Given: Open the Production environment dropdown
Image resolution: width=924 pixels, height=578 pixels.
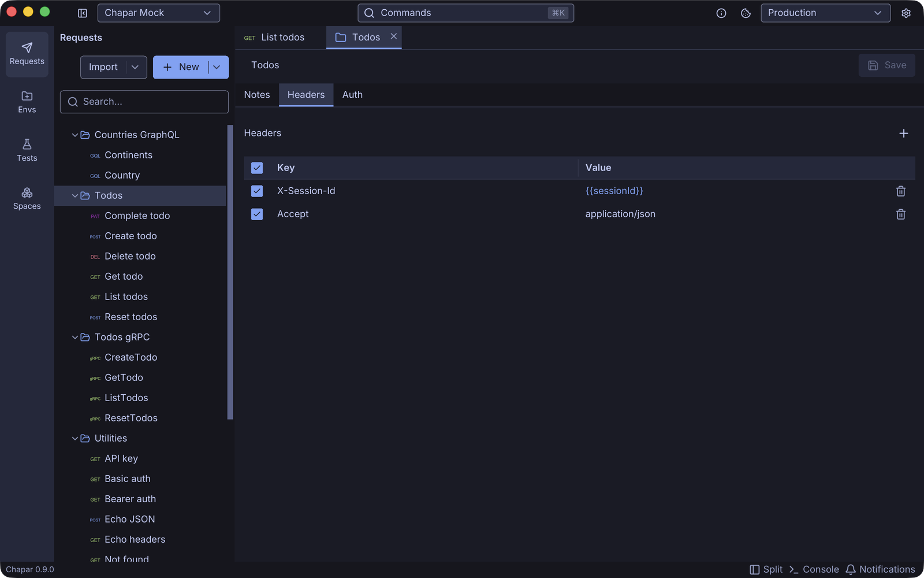Looking at the screenshot, I should point(825,13).
